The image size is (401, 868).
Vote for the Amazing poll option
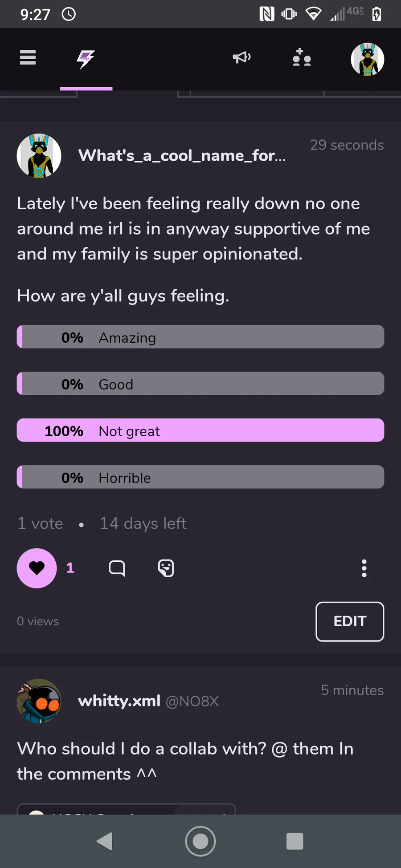(x=200, y=337)
